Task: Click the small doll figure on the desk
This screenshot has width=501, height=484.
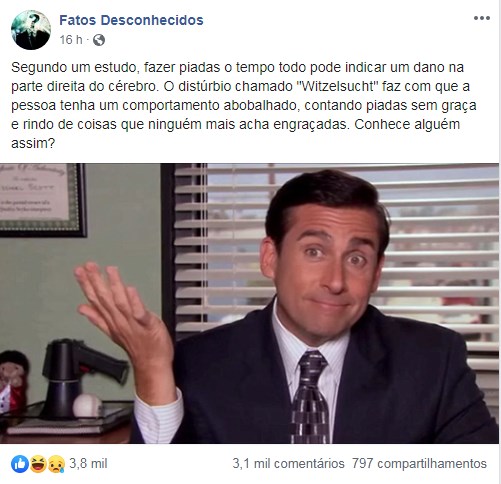Action: pos(13,382)
